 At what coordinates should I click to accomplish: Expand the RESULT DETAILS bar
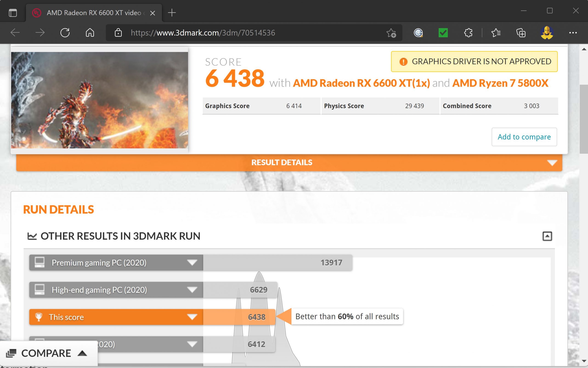(289, 162)
